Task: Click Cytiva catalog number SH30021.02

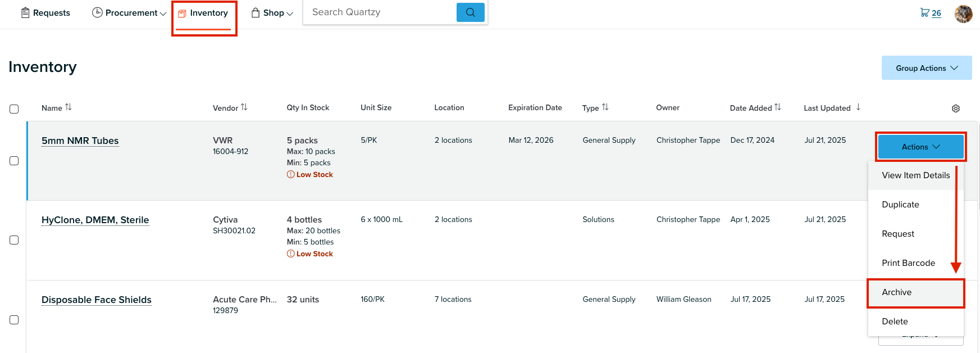Action: tap(234, 230)
